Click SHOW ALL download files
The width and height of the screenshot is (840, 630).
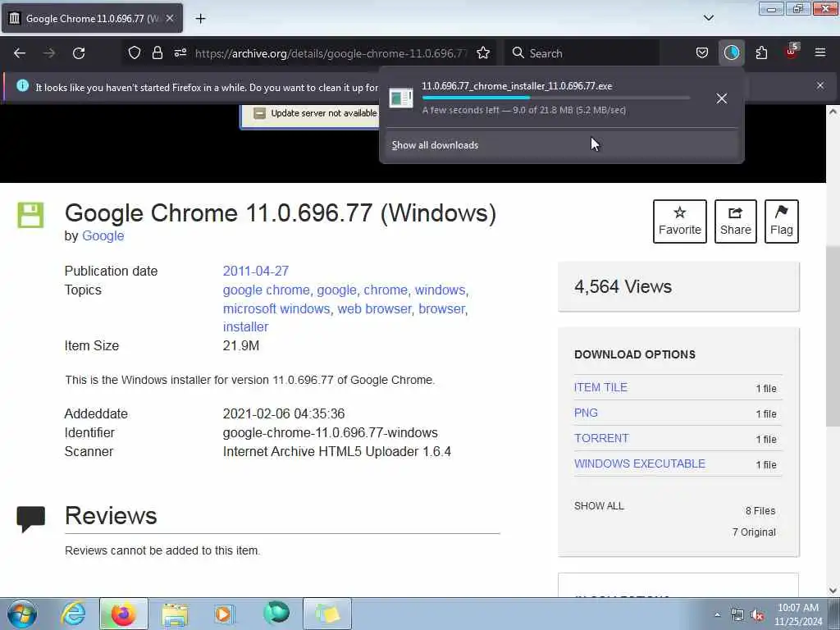pos(599,506)
